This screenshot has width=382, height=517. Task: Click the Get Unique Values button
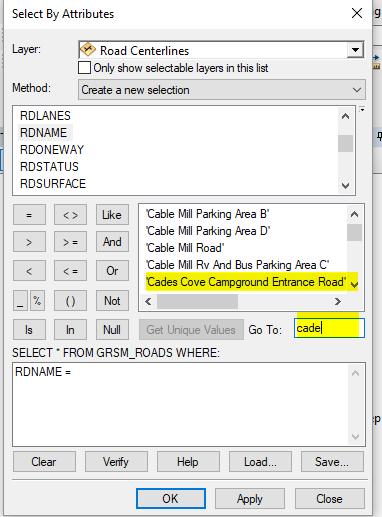[191, 330]
